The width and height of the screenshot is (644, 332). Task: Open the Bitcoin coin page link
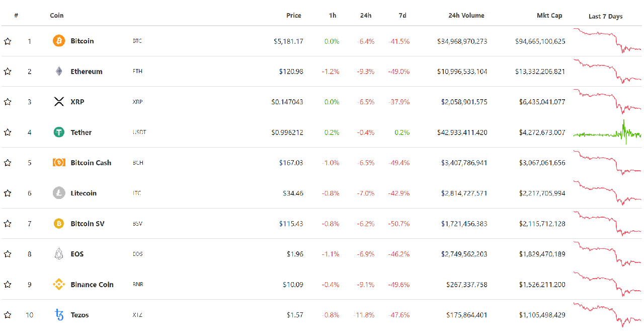pos(82,41)
